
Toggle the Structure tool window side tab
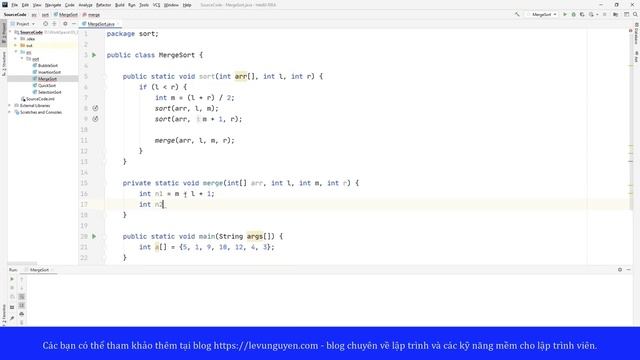4,63
